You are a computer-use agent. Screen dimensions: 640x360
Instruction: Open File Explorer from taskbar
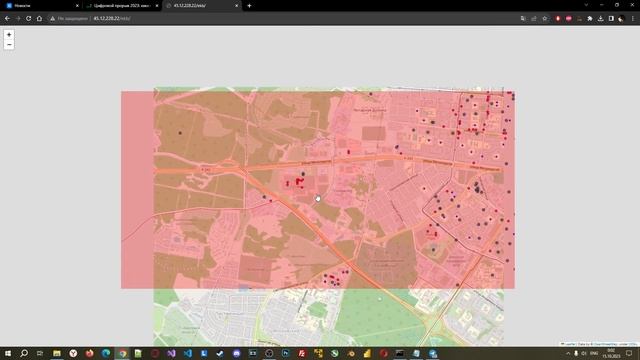click(57, 353)
